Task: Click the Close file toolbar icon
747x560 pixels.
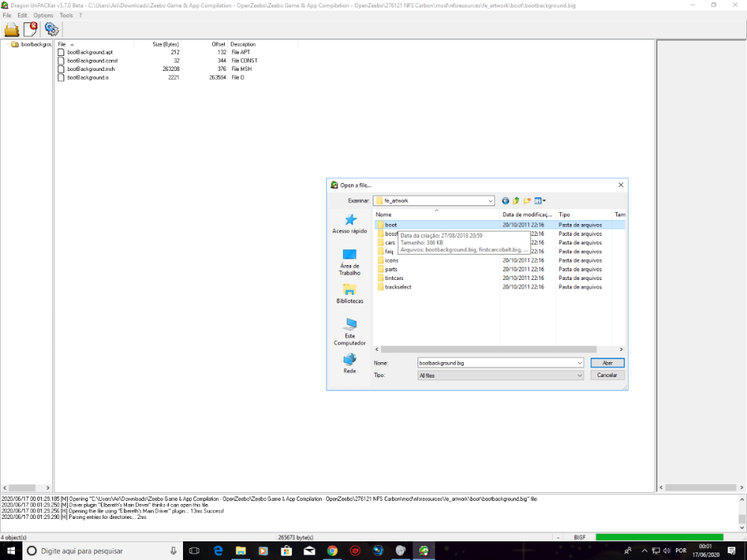Action: [x=31, y=29]
